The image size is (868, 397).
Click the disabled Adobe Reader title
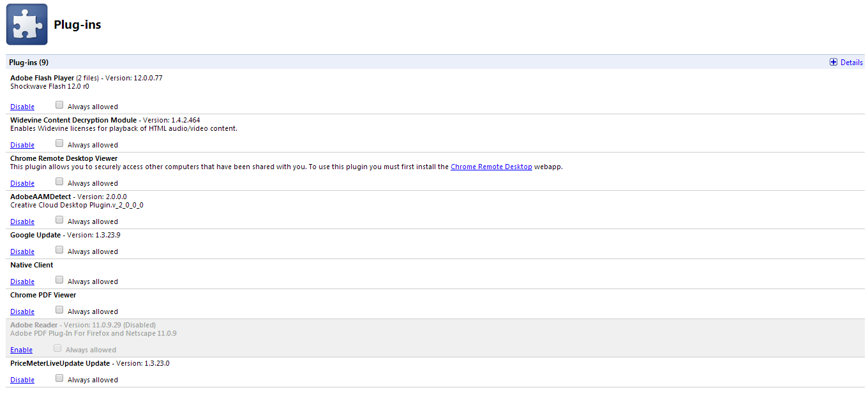coord(34,325)
